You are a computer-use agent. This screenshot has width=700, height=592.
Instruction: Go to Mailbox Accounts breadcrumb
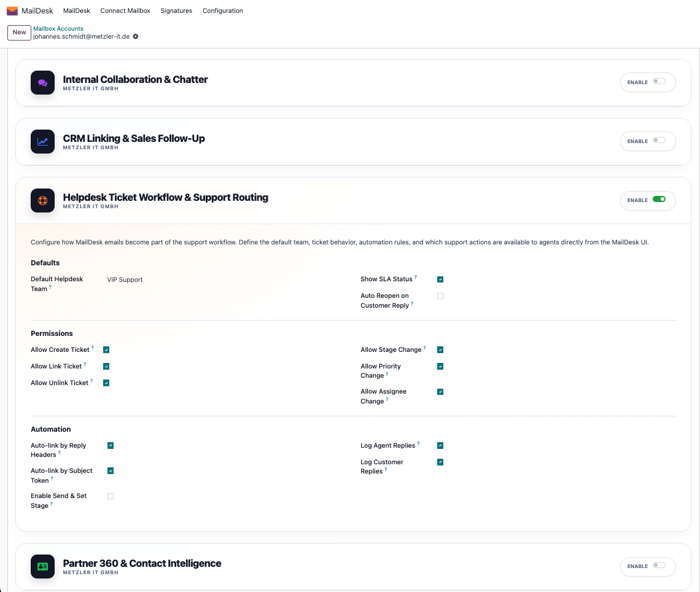[x=58, y=29]
